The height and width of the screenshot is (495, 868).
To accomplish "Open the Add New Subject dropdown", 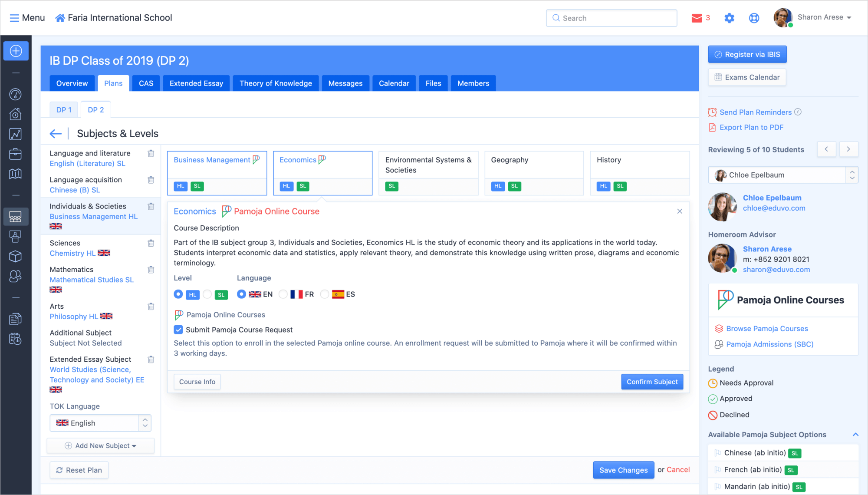I will [100, 445].
